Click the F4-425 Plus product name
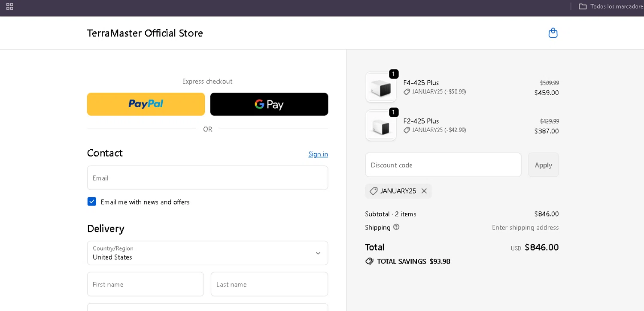Viewport: 644px width, 311px height. (x=421, y=83)
